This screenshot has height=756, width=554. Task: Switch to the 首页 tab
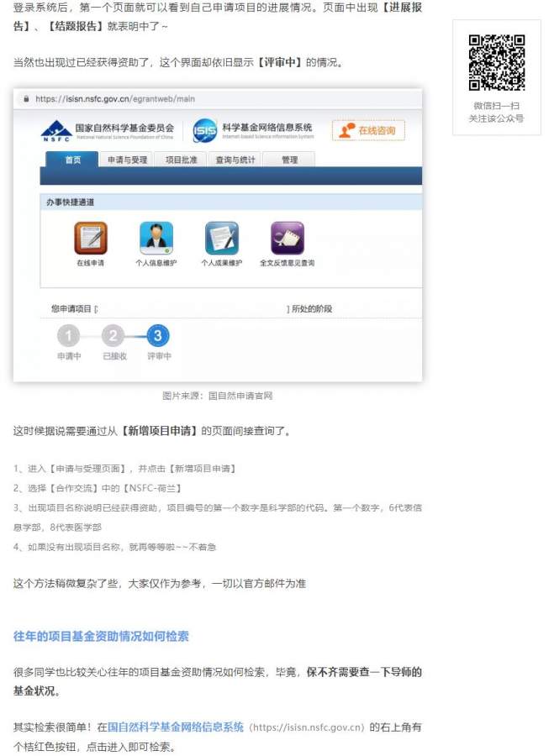73,160
